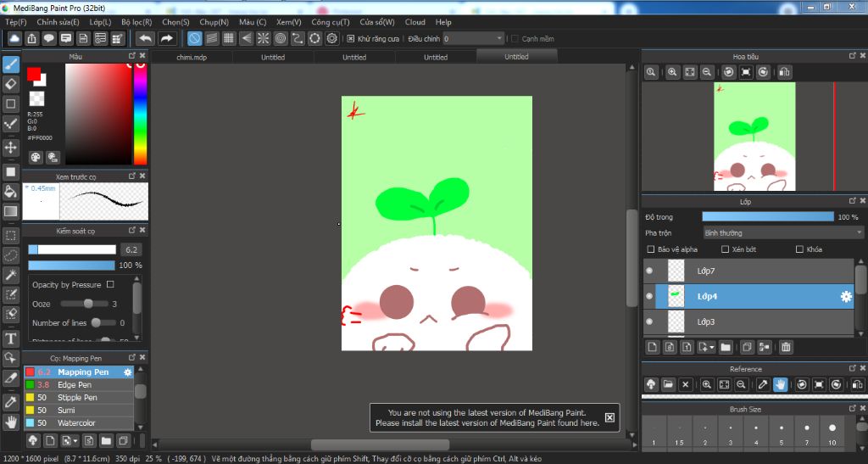Click the Độ trong opacity bar

768,217
